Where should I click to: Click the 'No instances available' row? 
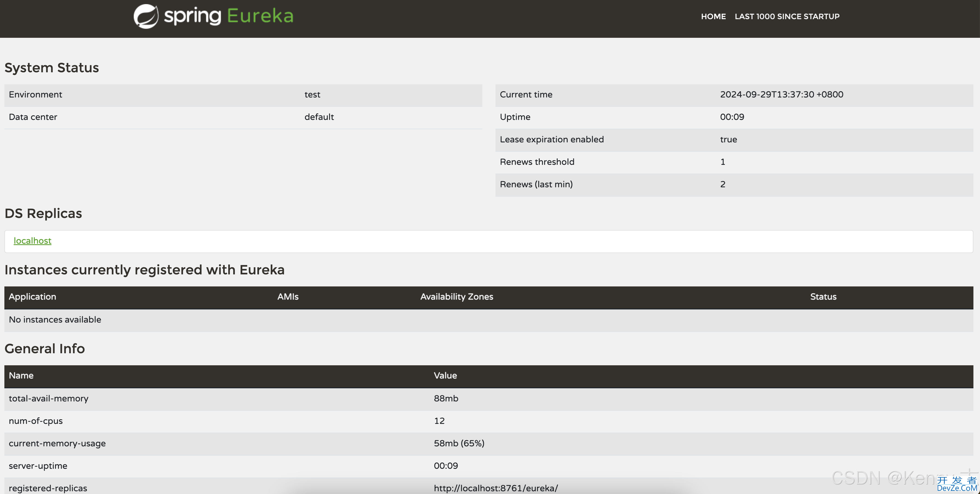point(489,320)
